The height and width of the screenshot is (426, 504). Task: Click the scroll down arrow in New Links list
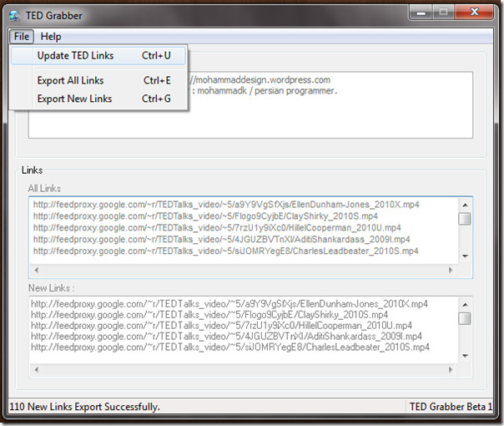click(465, 356)
